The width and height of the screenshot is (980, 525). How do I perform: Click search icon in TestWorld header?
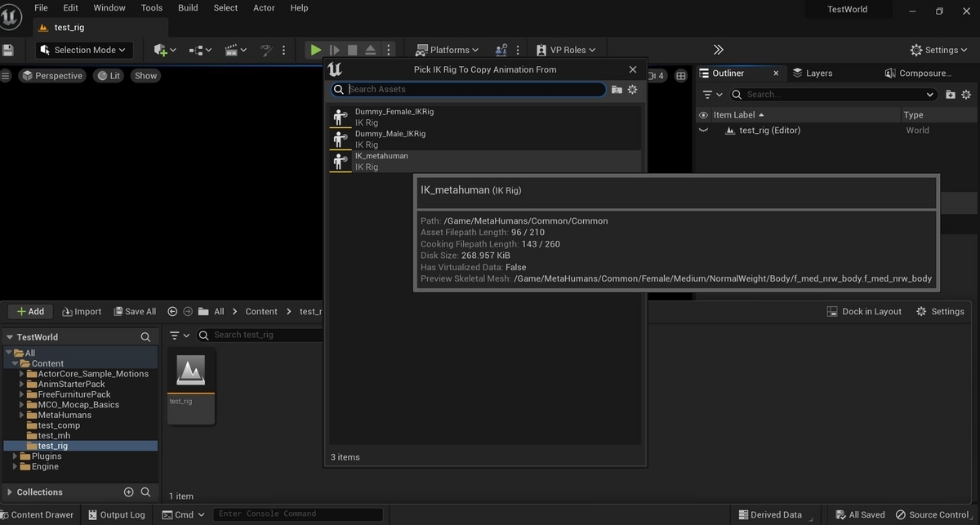145,336
